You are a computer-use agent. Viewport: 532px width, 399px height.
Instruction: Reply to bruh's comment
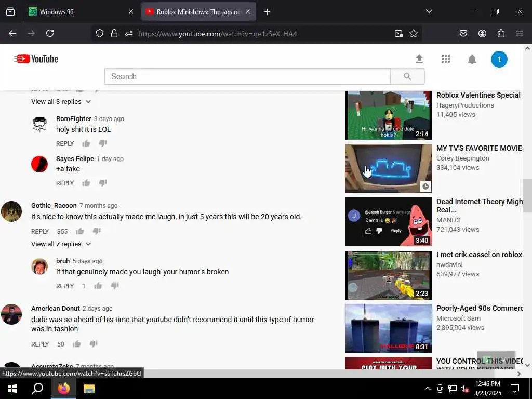(65, 286)
